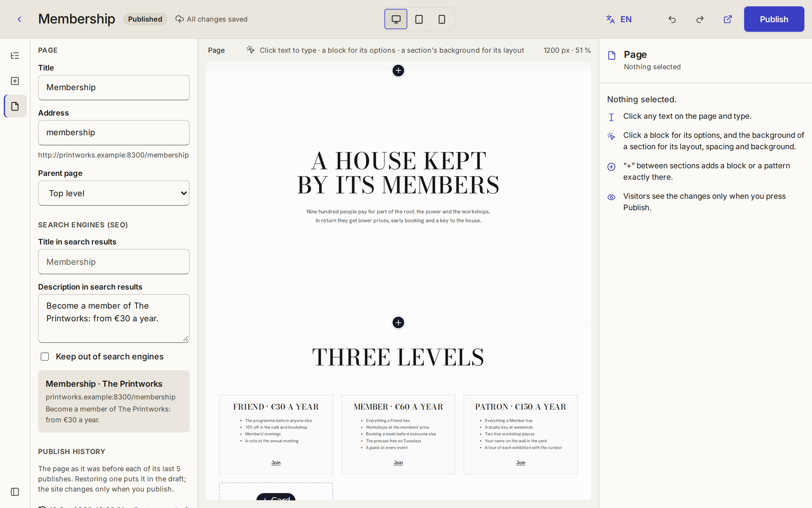
Task: Click the 'MEMBER · €60 A YEAR' title
Action: [398, 407]
